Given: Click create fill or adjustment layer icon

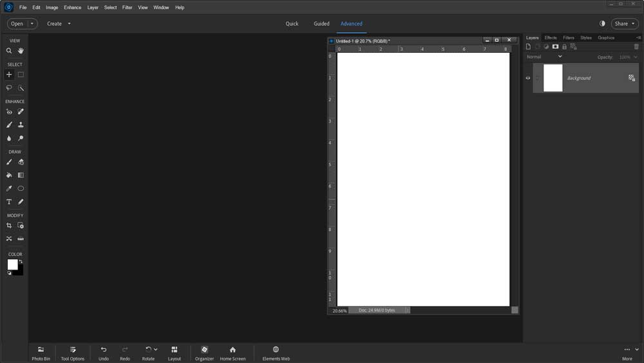Looking at the screenshot, I should pos(546,47).
